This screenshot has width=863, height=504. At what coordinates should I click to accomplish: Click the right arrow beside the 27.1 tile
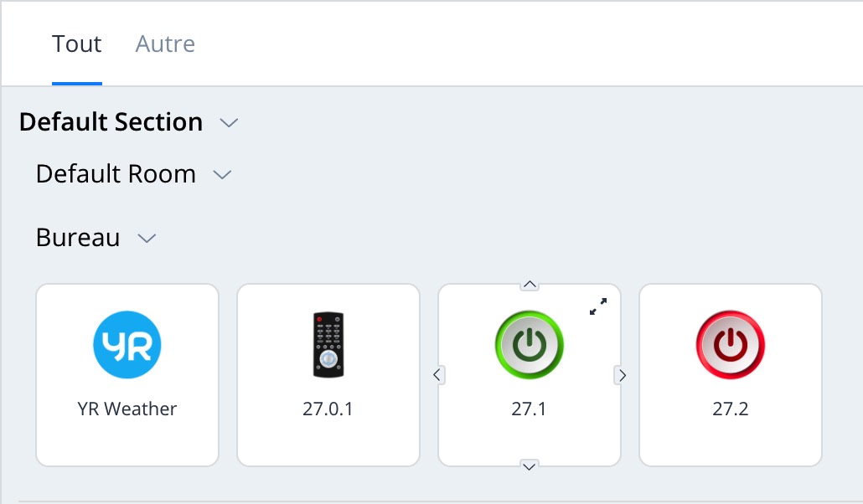point(621,375)
